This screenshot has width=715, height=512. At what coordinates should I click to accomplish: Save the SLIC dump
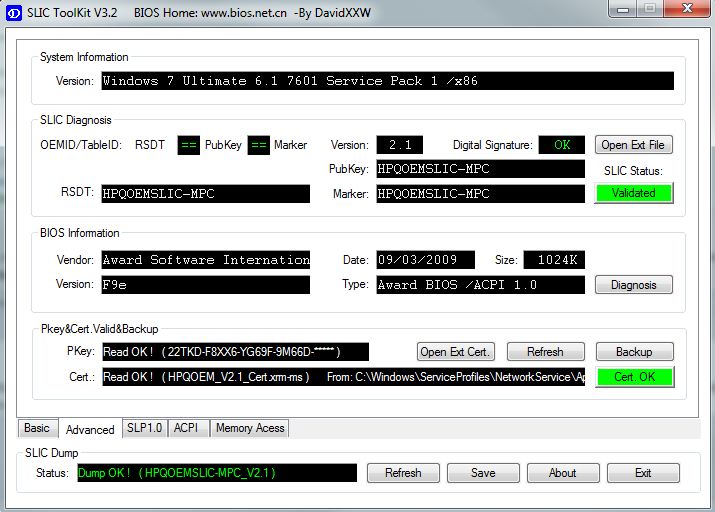tap(483, 473)
